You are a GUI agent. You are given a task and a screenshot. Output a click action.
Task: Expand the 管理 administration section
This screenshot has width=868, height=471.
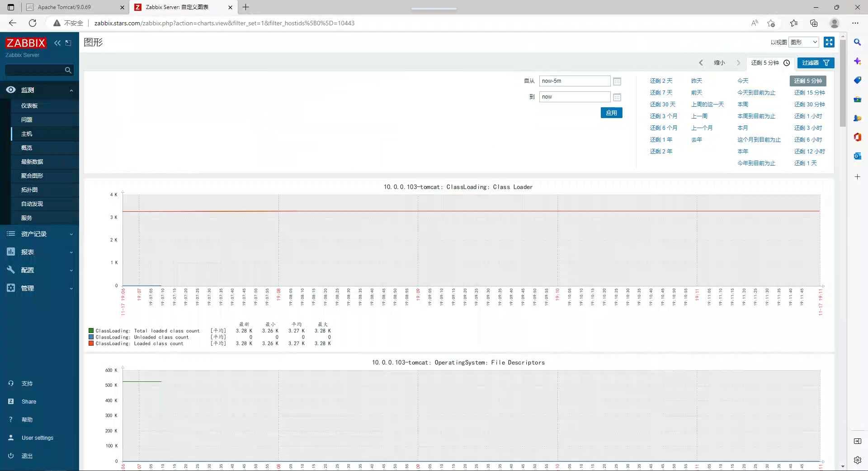click(39, 288)
